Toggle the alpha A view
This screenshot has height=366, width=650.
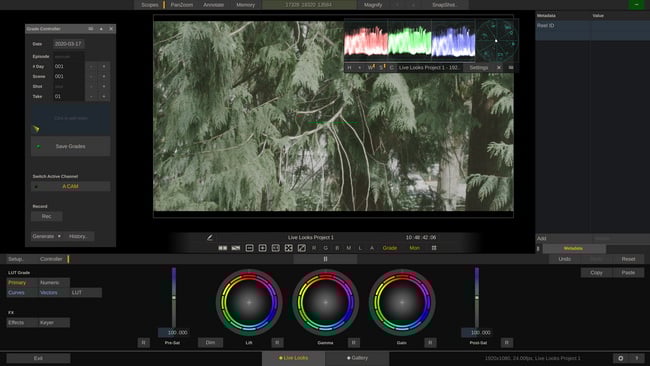click(372, 248)
